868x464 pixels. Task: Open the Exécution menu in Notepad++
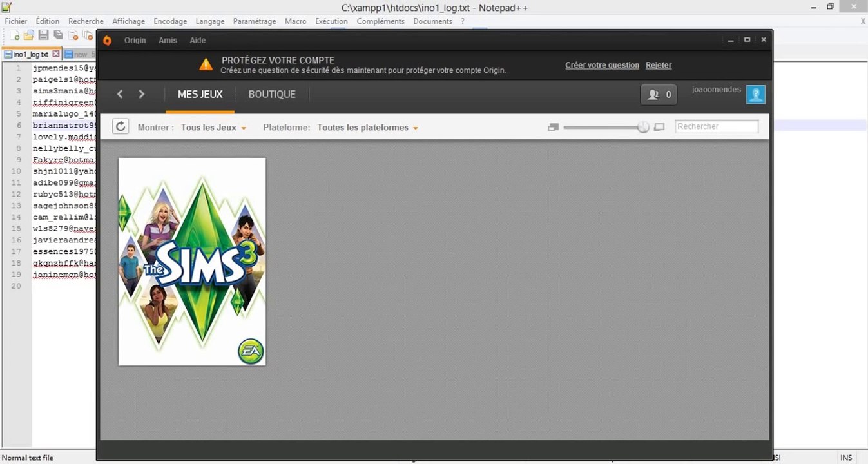pyautogui.click(x=331, y=21)
